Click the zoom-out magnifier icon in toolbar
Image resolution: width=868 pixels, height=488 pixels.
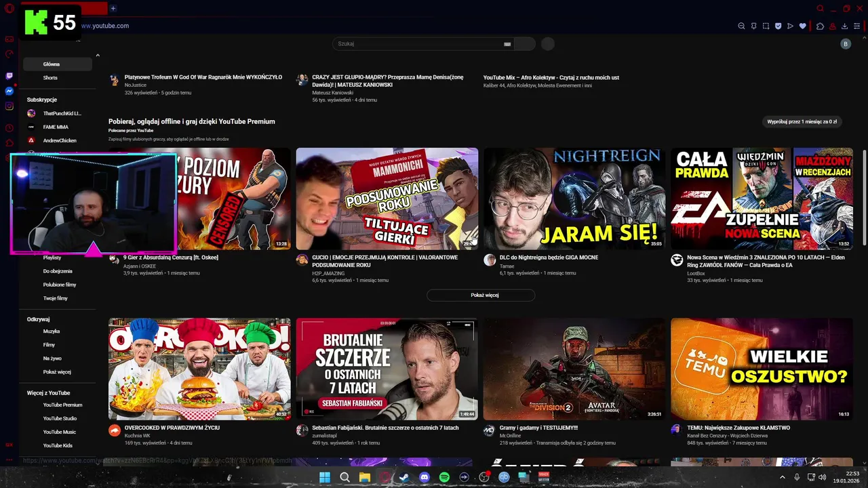(x=741, y=26)
